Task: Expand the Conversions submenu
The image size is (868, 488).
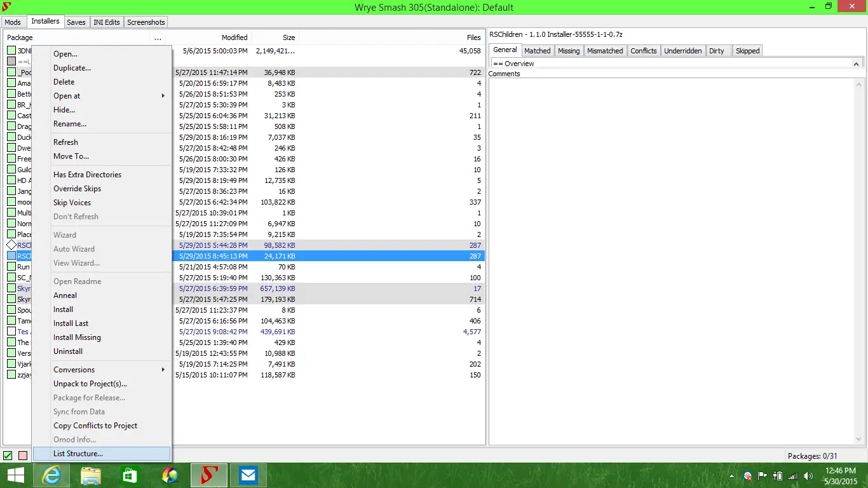Action: [x=102, y=370]
